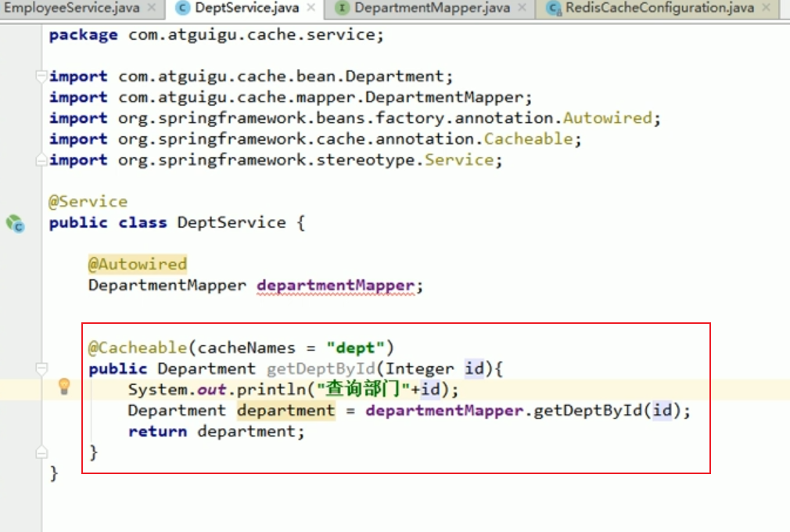Collapse the import statements fold marker
This screenshot has width=790, height=532.
tap(41, 77)
